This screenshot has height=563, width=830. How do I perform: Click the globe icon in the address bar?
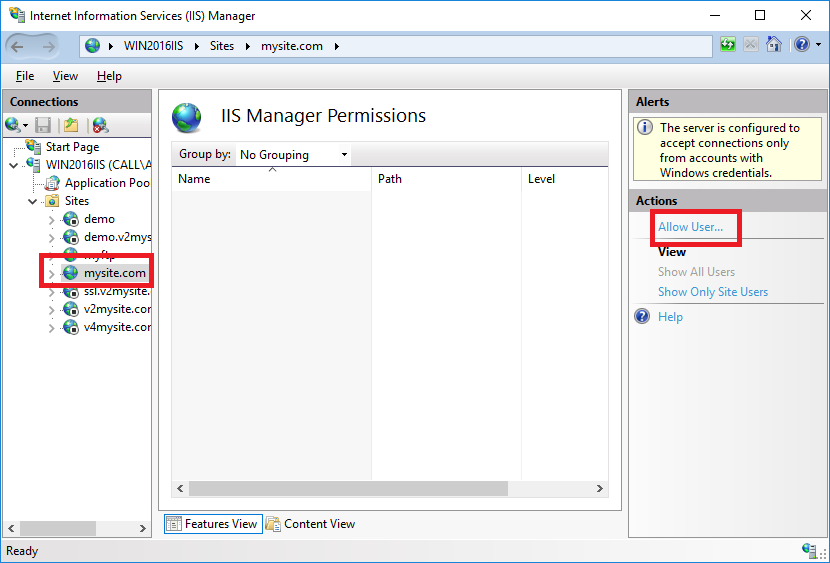[93, 46]
